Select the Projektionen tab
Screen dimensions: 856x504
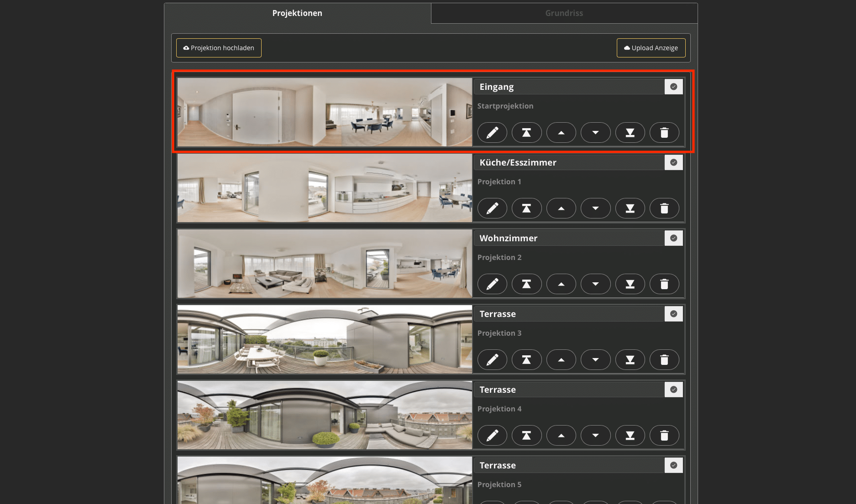click(297, 13)
